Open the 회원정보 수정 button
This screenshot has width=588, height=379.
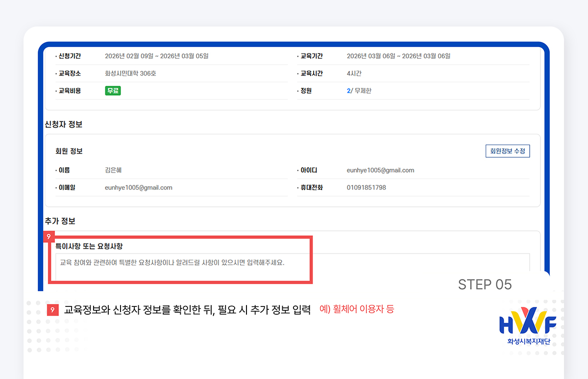click(x=508, y=151)
